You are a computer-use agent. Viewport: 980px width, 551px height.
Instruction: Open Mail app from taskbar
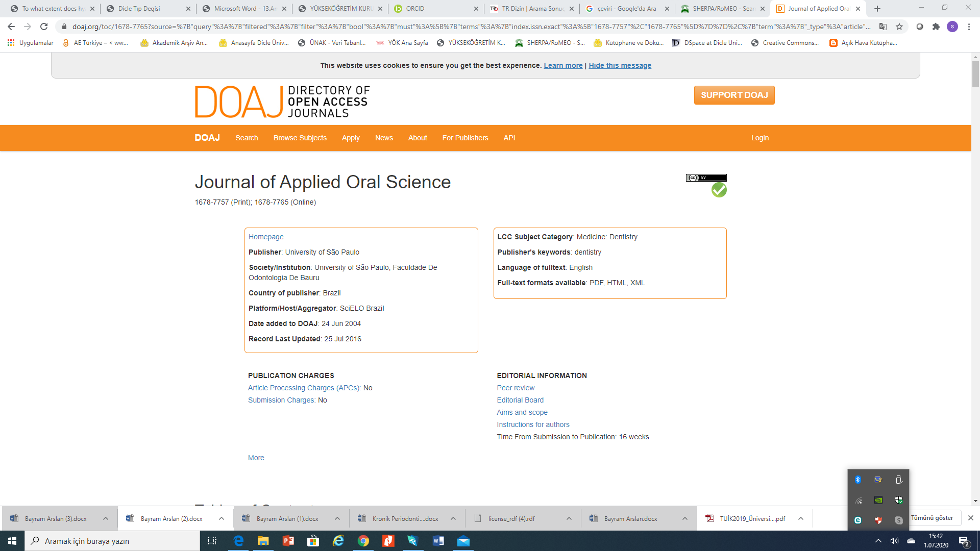[463, 541]
